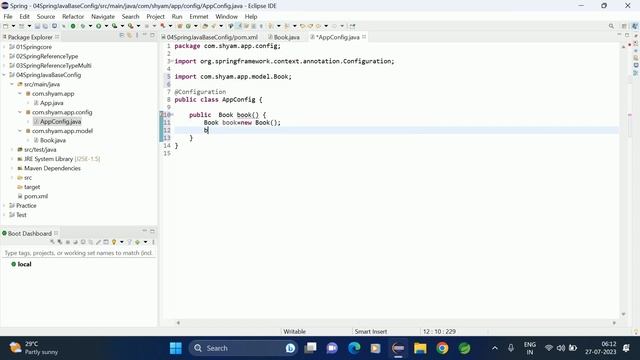Open the Source menu

pyautogui.click(x=46, y=16)
